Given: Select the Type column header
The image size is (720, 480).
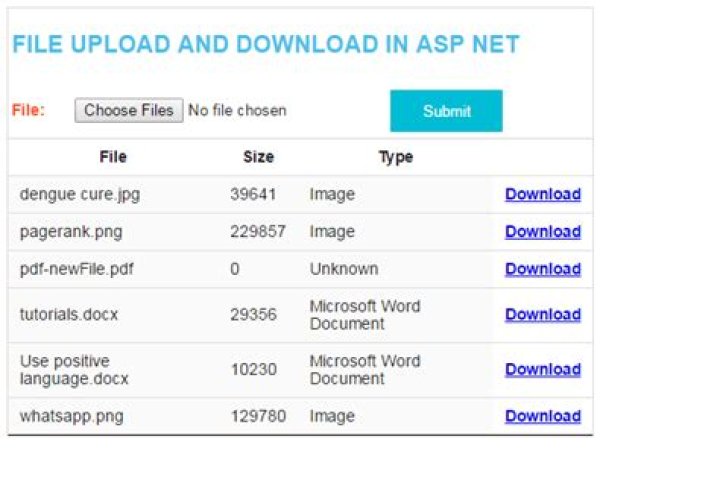Looking at the screenshot, I should [396, 157].
